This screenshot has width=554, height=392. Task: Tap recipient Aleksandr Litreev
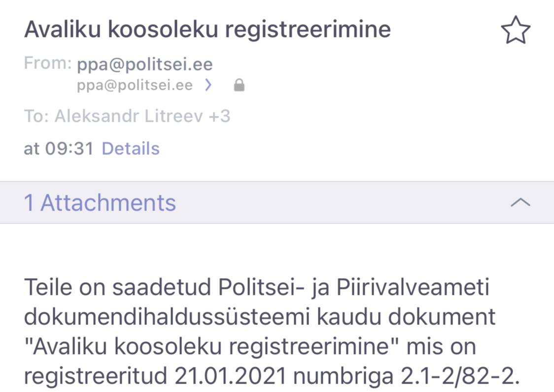[x=129, y=116]
